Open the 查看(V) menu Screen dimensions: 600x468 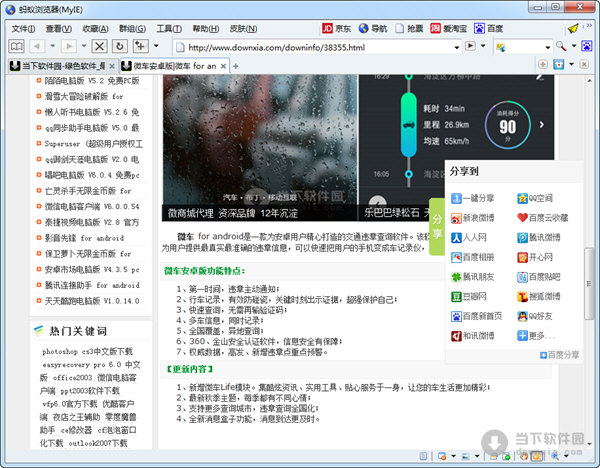pyautogui.click(x=59, y=29)
